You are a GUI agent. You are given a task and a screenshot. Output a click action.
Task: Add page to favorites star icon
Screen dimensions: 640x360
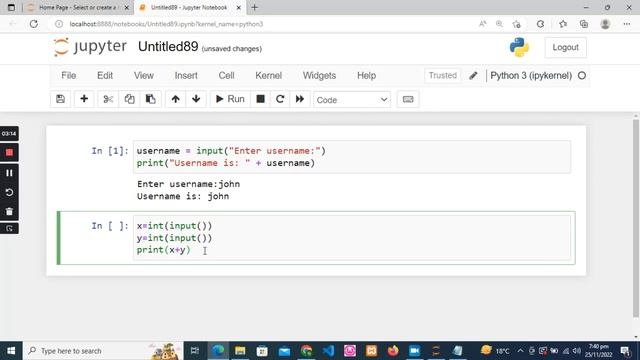[x=516, y=24]
